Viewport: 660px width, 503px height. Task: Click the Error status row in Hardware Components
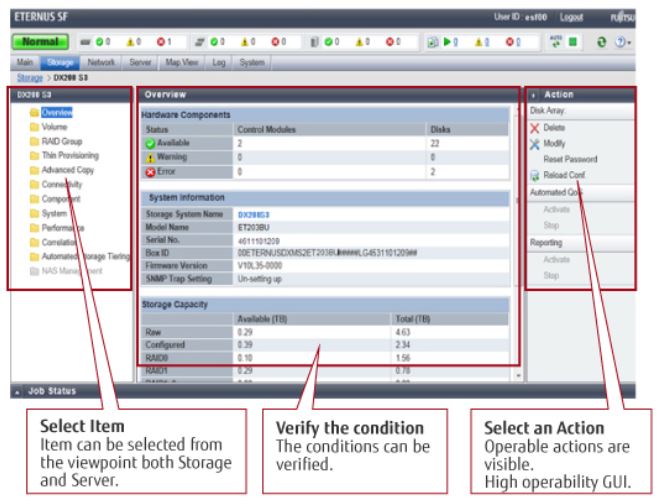325,172
